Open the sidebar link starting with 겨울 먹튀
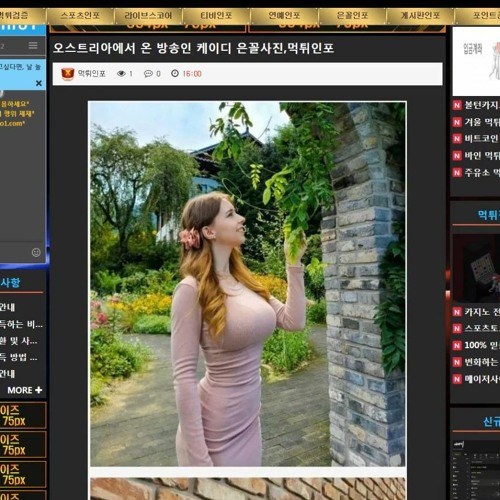500x500 pixels. pyautogui.click(x=482, y=122)
